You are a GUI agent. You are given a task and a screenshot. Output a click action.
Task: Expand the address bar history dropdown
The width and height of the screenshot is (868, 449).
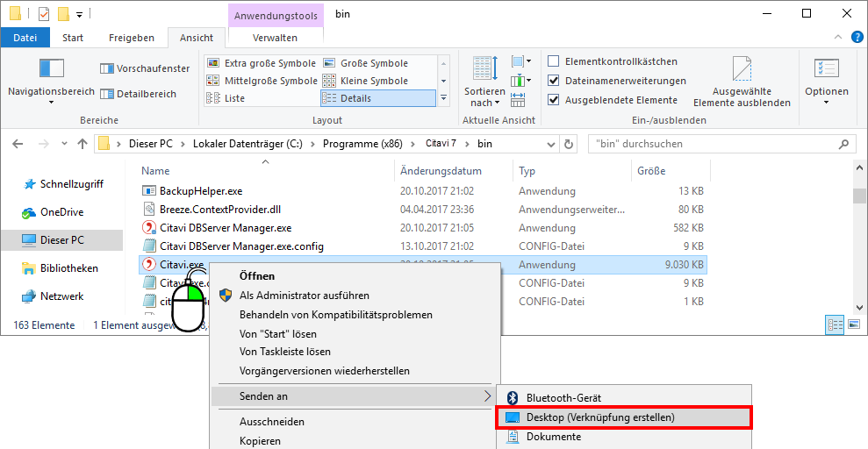[551, 145]
